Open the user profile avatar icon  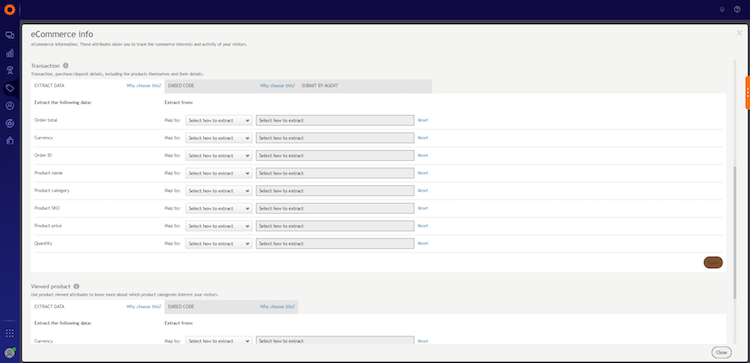click(x=10, y=353)
